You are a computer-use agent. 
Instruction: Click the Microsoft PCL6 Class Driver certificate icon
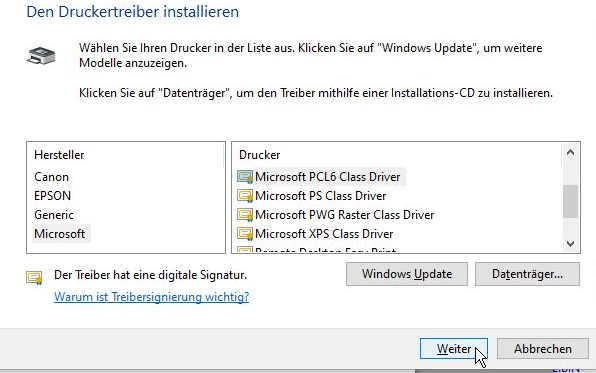click(245, 177)
